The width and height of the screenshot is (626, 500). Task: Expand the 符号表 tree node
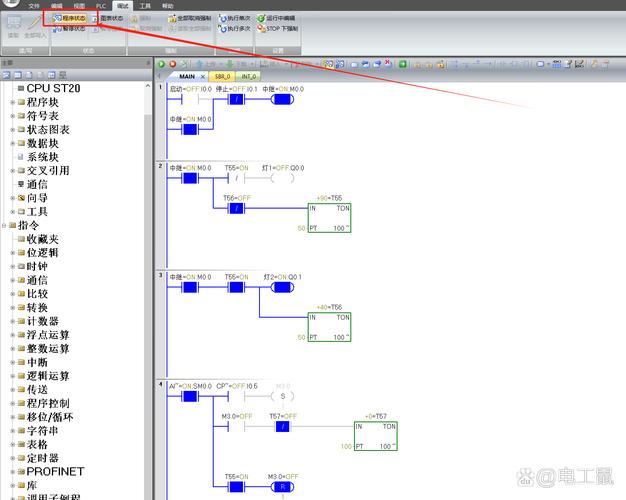coord(12,116)
